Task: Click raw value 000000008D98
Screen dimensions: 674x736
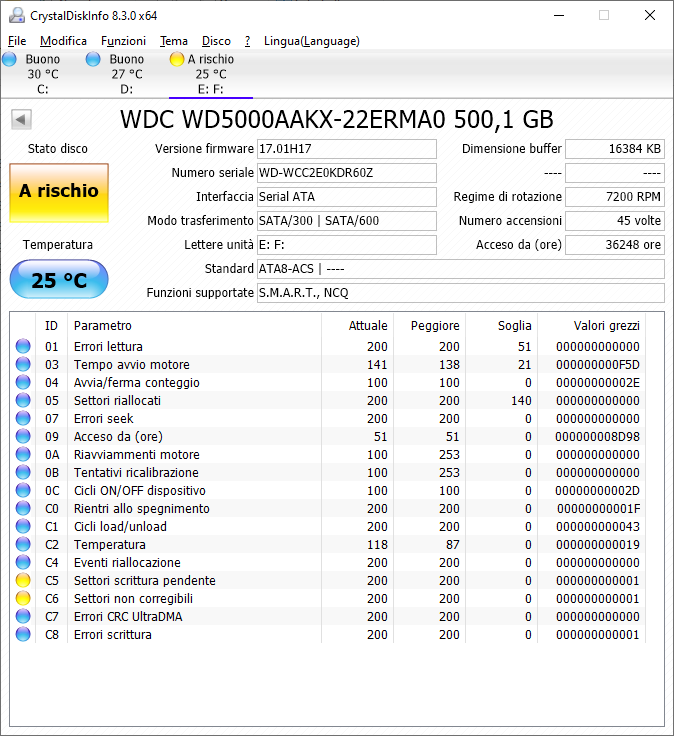Action: 597,437
